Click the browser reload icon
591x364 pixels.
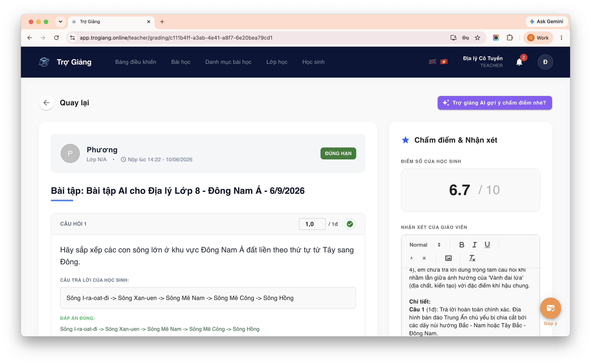pos(57,38)
